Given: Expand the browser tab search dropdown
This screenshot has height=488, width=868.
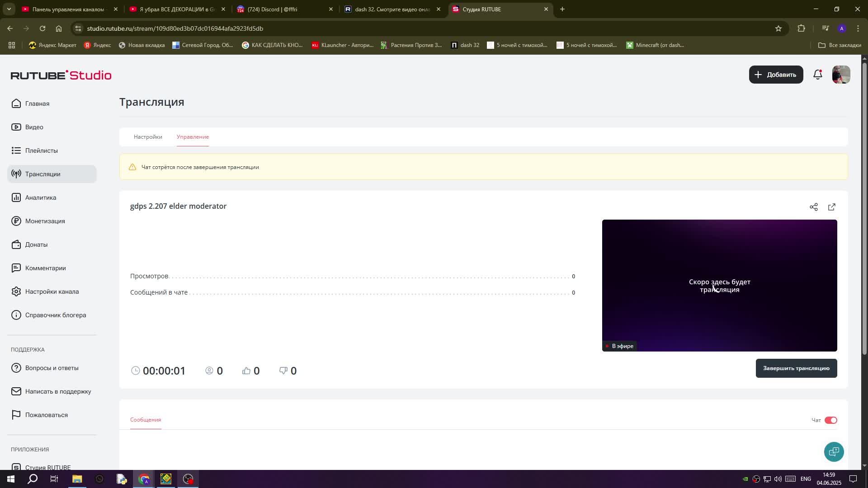Looking at the screenshot, I should tap(9, 9).
